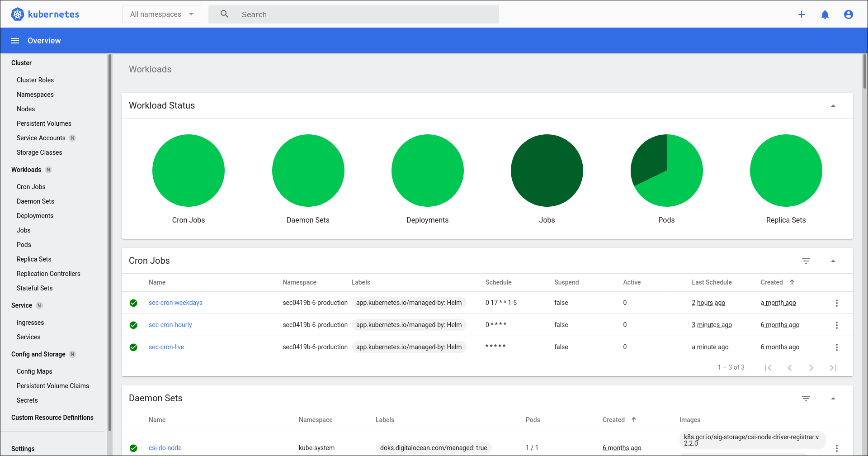Open the notifications bell
Screen dimensions: 868x456
pos(825,14)
